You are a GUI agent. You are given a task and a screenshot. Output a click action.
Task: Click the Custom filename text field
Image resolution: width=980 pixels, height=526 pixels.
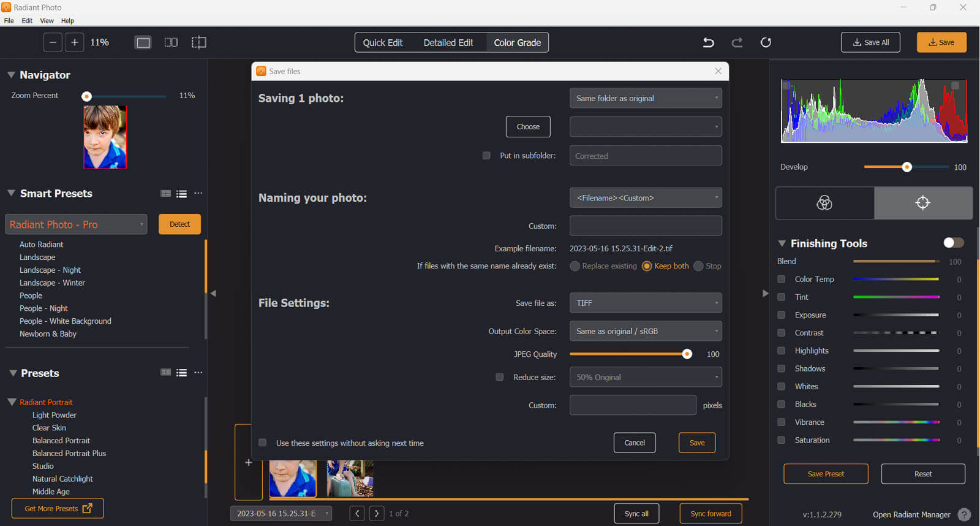[x=646, y=226]
